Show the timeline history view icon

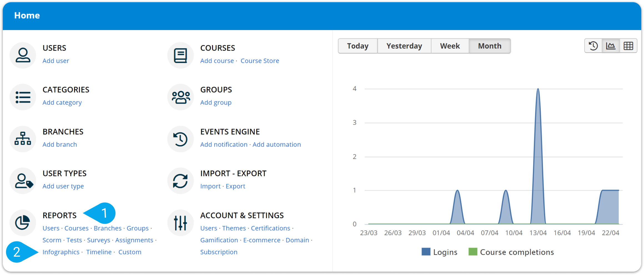[x=593, y=46]
